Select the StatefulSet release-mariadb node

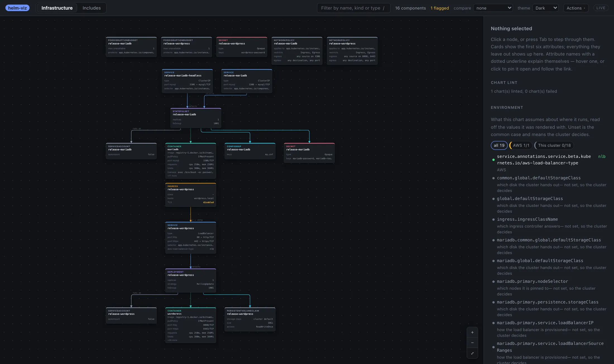click(x=196, y=118)
